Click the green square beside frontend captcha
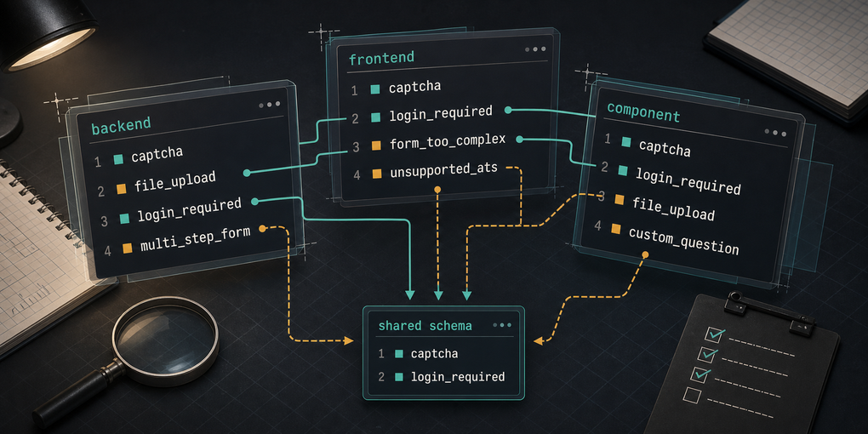 pos(374,89)
